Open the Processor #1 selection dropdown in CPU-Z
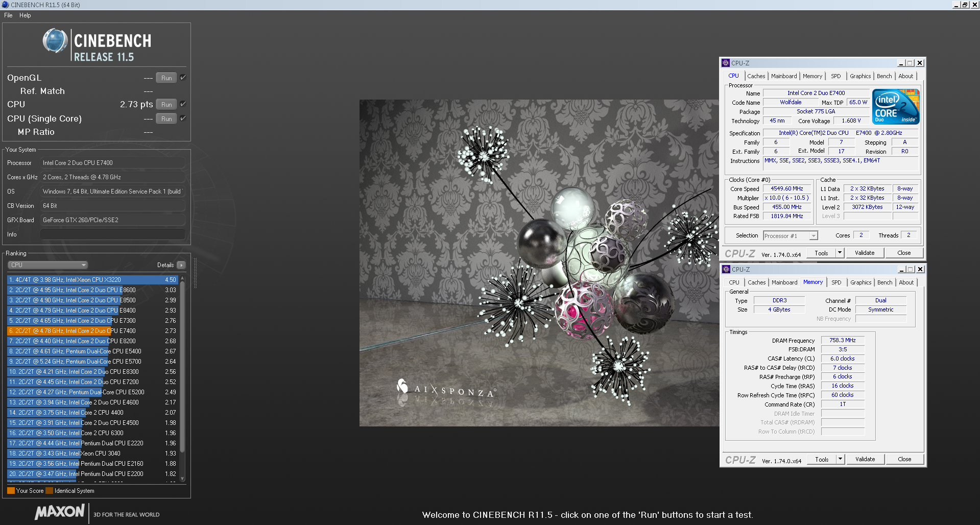980x525 pixels. (791, 235)
